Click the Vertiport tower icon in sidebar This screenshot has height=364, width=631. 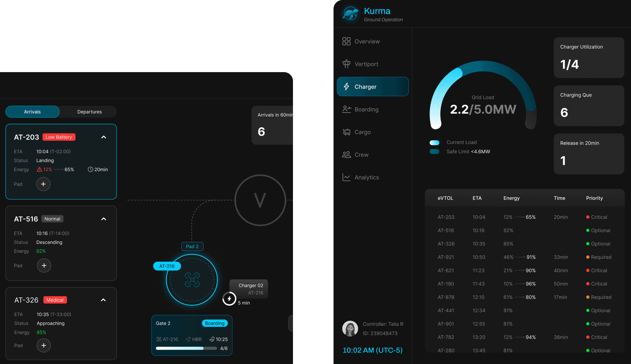(x=346, y=64)
